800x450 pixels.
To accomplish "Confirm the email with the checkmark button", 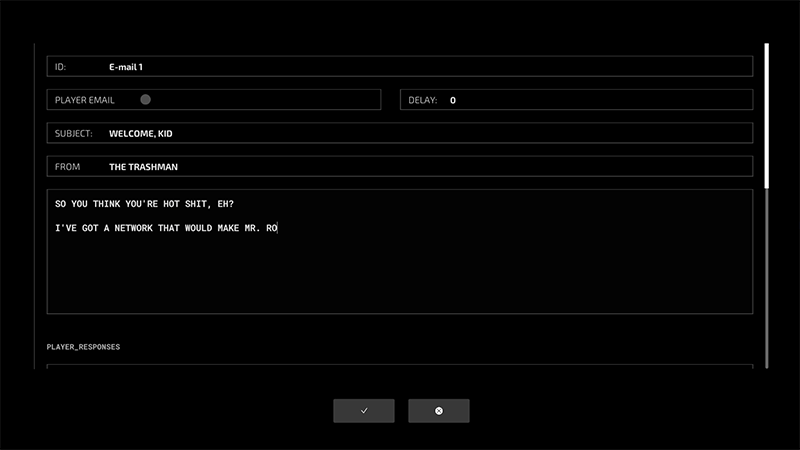I will [x=363, y=411].
